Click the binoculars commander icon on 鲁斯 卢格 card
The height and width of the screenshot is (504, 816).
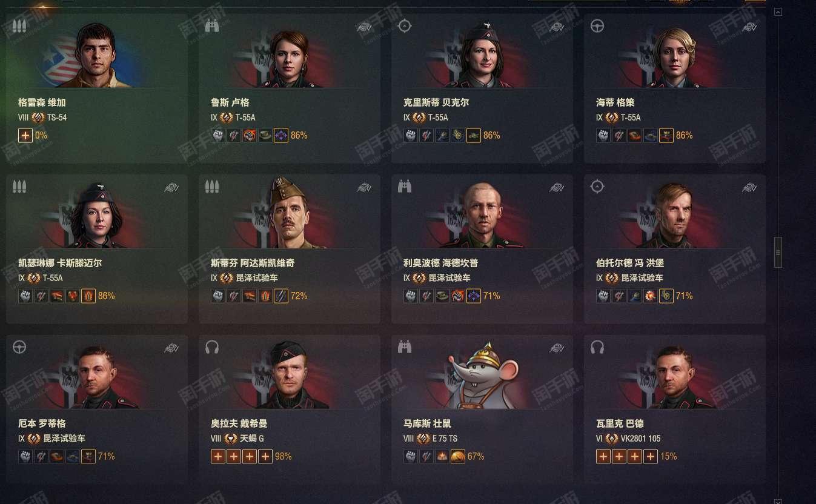pos(212,27)
